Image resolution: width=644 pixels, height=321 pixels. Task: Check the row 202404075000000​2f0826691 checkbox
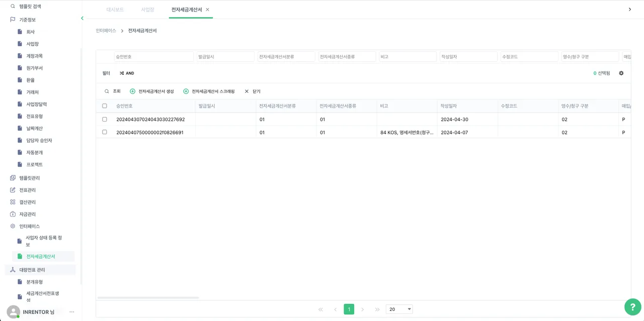(x=105, y=132)
